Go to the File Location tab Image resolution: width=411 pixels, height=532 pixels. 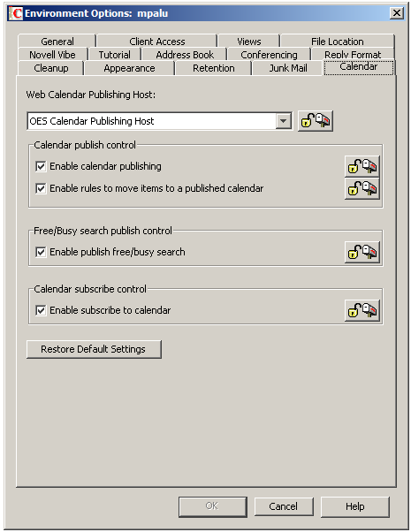click(338, 41)
